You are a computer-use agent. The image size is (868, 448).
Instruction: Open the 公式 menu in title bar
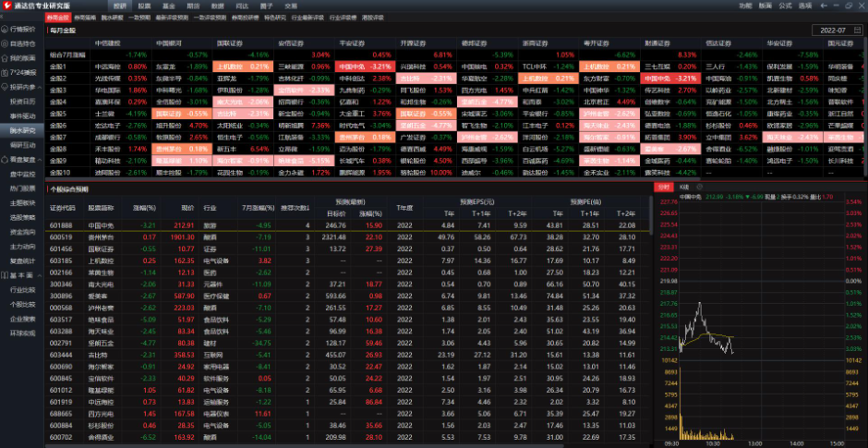coord(784,6)
